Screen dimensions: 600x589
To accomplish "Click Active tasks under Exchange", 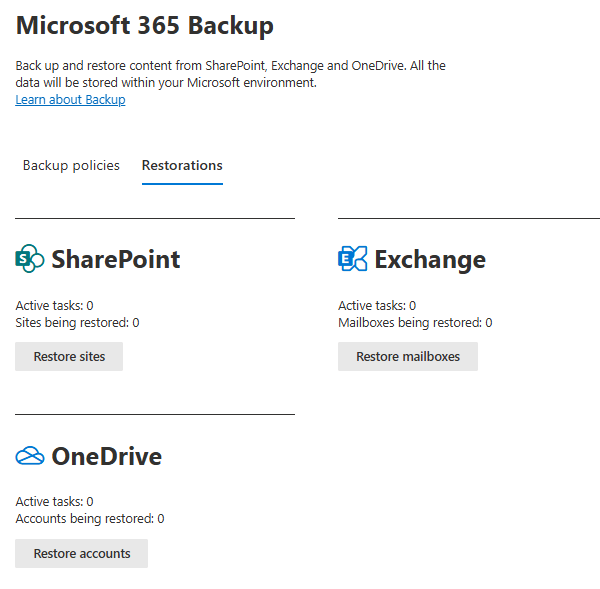I will pos(377,306).
